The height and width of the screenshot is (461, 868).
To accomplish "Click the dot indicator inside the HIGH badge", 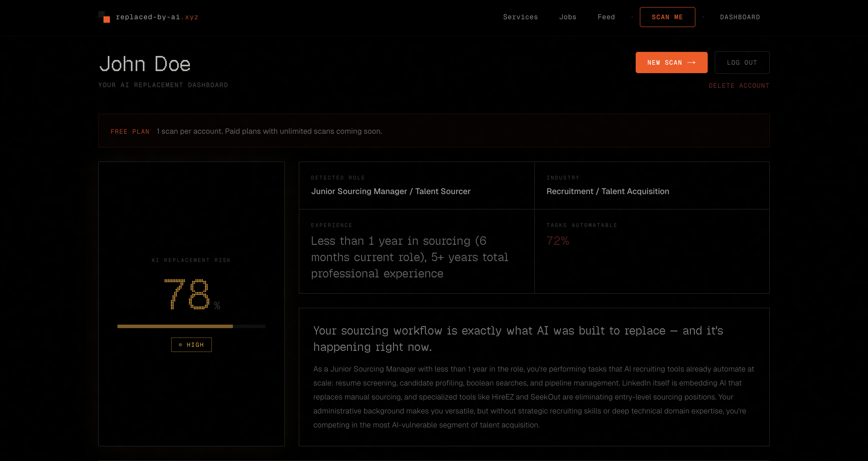I will 181,345.
